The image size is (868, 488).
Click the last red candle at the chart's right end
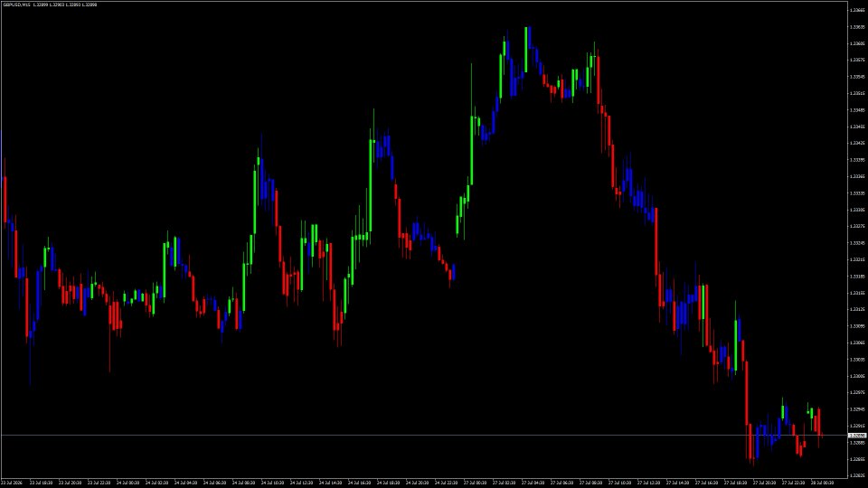point(819,422)
